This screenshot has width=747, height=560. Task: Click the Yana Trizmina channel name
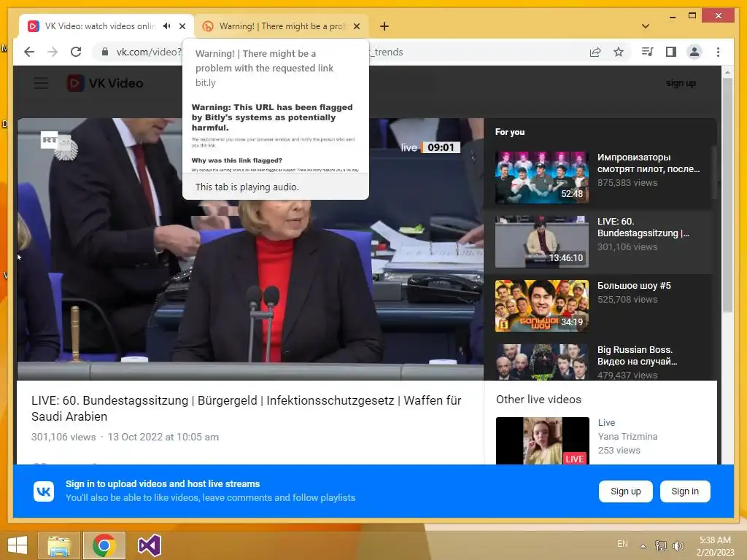coord(627,437)
